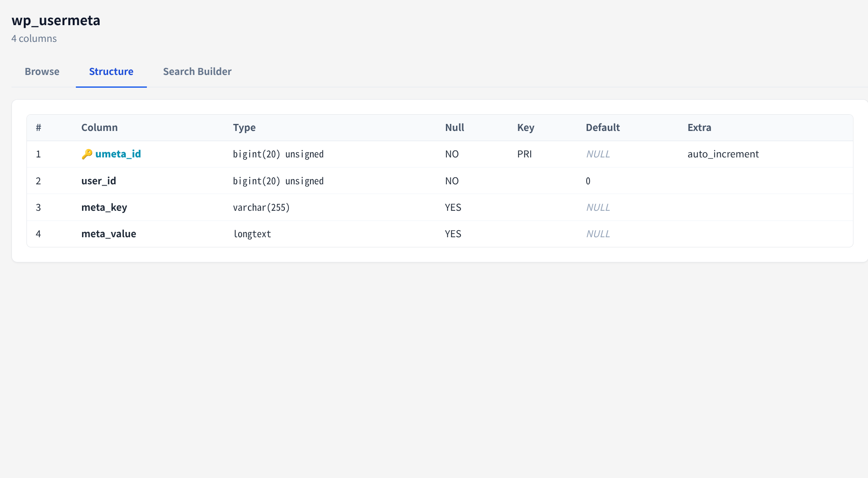Open the Search Builder tab
This screenshot has width=868, height=478.
(197, 71)
